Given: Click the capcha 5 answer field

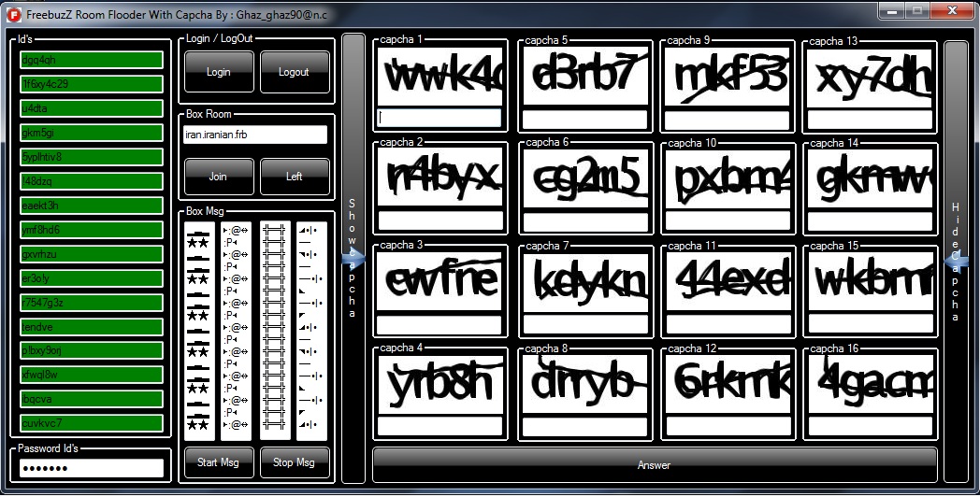Looking at the screenshot, I should (x=585, y=120).
